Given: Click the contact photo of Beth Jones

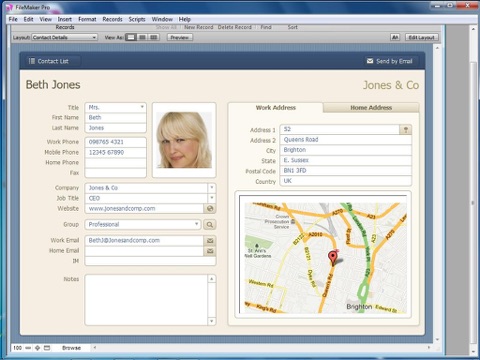Looking at the screenshot, I should pos(184,140).
